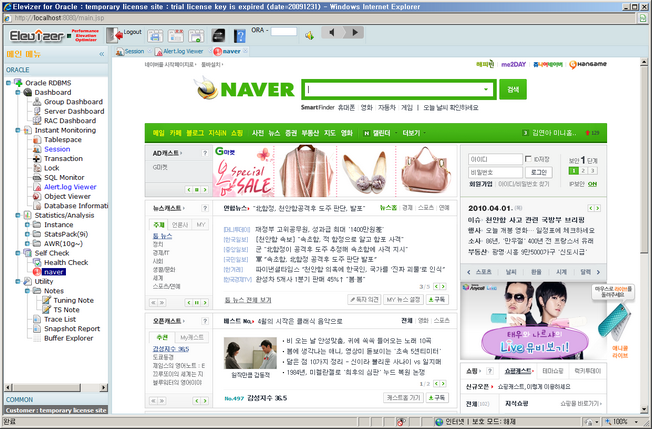
Task: Collapse the Notes folder node
Action: [x=27, y=291]
